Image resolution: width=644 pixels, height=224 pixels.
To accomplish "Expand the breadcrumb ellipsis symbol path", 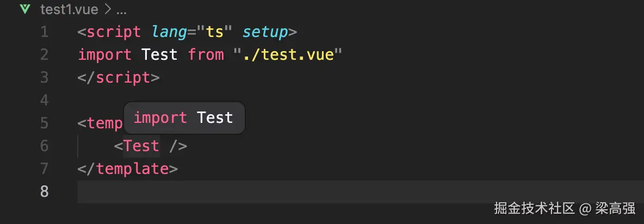I will click(x=121, y=9).
